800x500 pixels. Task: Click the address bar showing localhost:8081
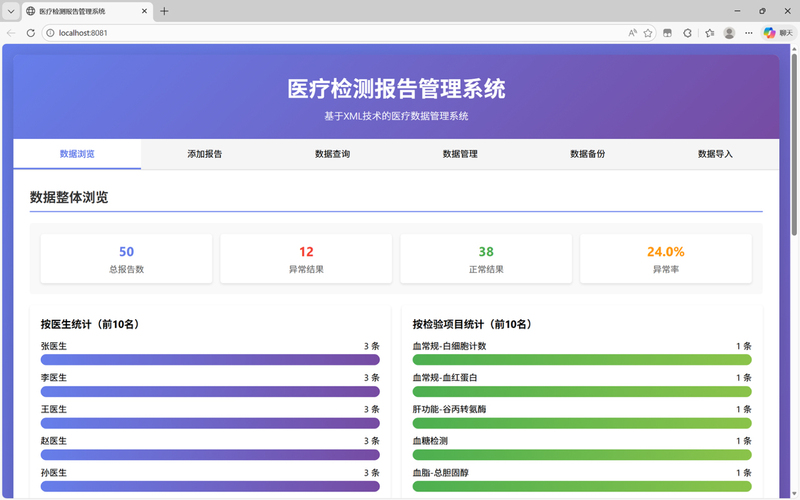coord(340,33)
